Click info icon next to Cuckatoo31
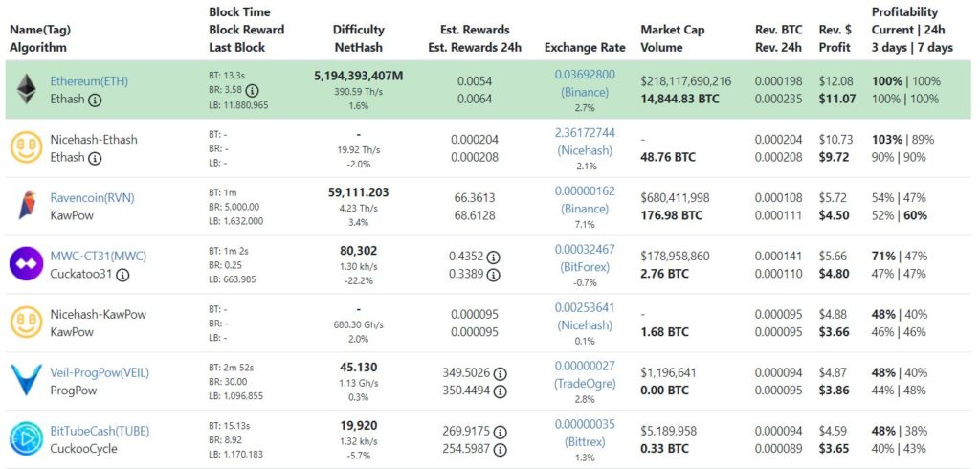The width and height of the screenshot is (980, 469). click(122, 275)
